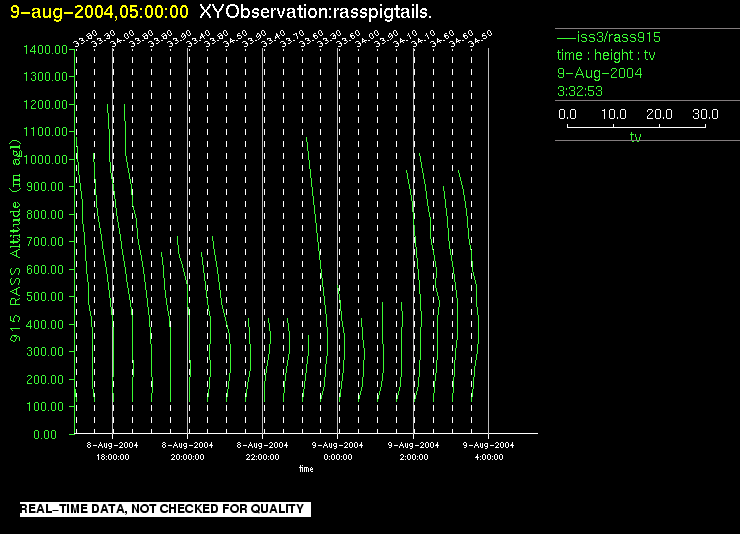Click the 'time : height : tv' legend text

[606, 56]
